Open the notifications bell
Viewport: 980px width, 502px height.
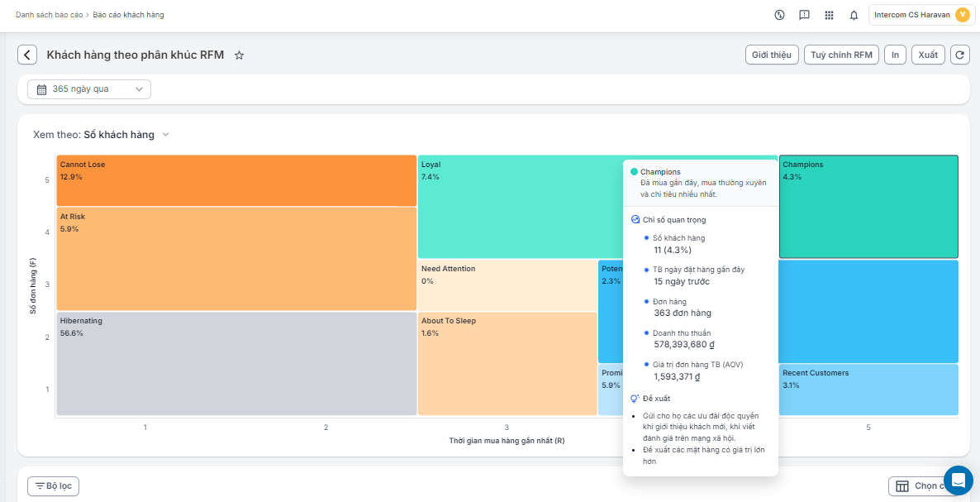pos(854,15)
